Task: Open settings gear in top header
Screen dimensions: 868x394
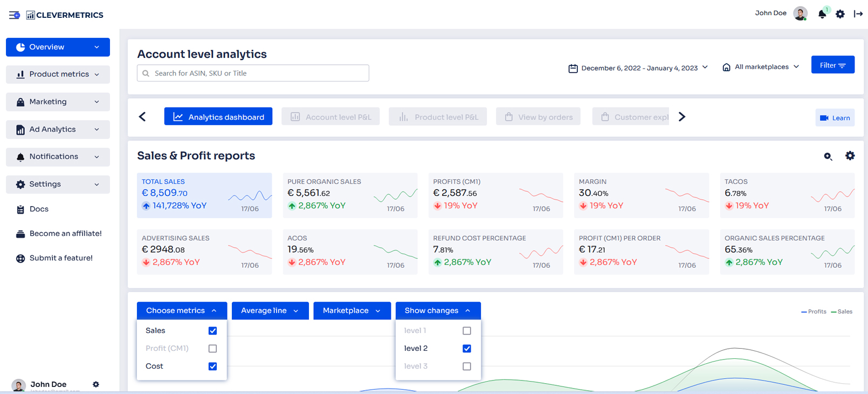Action: coord(840,14)
